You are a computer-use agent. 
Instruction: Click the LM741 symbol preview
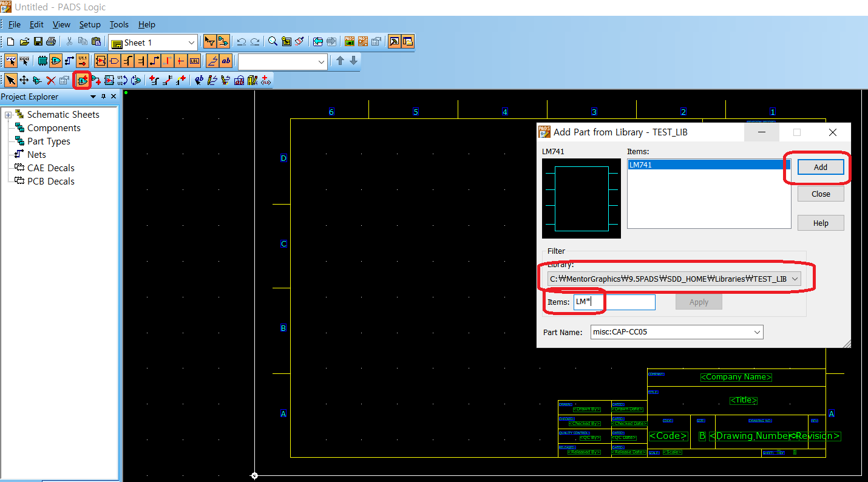coord(581,198)
